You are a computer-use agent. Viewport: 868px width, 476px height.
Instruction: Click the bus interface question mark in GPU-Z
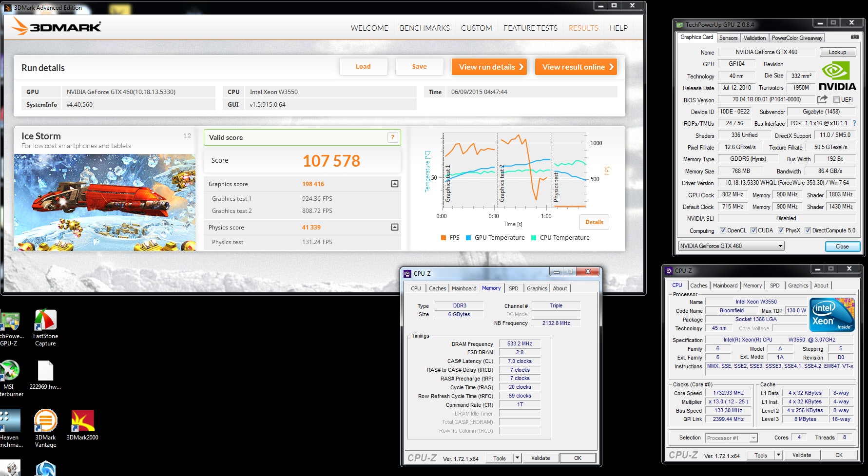(854, 123)
